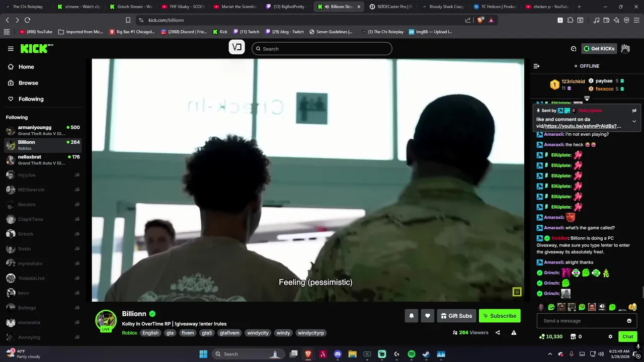Viewport: 644px width, 362px height.
Task: Click the address bar share icon
Action: tap(468, 20)
